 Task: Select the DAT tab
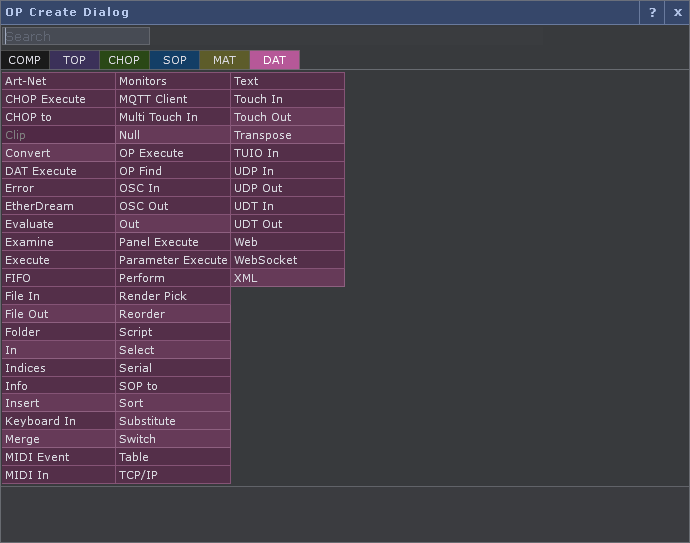click(275, 60)
